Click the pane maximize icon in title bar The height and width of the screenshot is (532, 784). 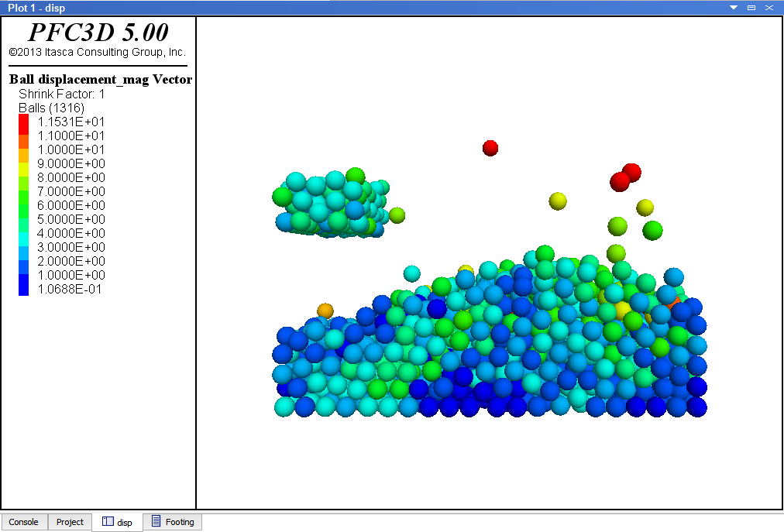[751, 7]
